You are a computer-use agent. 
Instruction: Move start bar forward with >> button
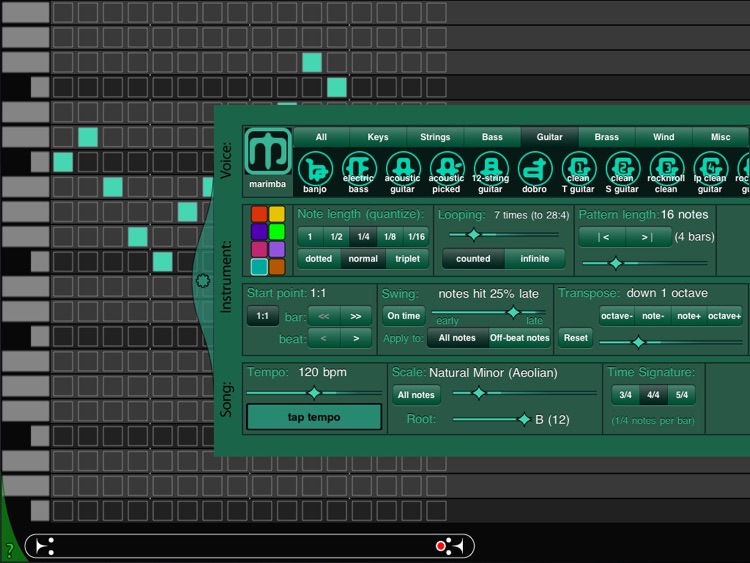[x=356, y=317]
